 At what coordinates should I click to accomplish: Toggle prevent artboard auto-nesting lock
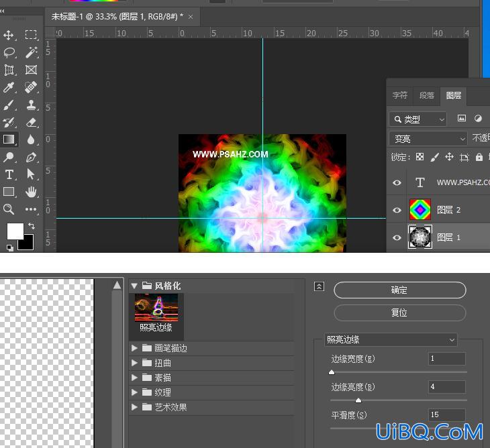(464, 157)
